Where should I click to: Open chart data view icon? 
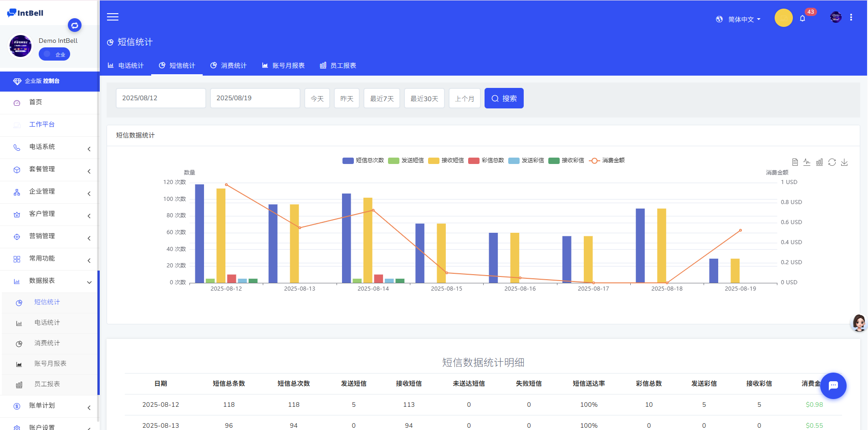click(795, 162)
